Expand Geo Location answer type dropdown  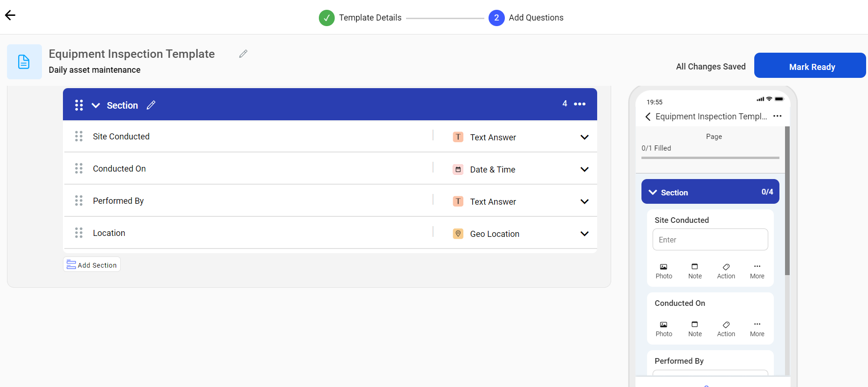(584, 234)
